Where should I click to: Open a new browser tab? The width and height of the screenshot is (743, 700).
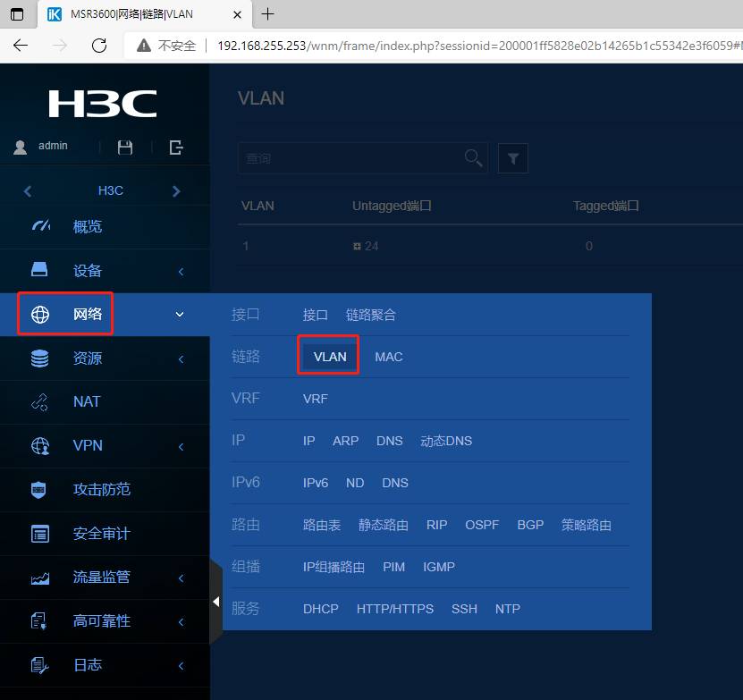click(267, 14)
